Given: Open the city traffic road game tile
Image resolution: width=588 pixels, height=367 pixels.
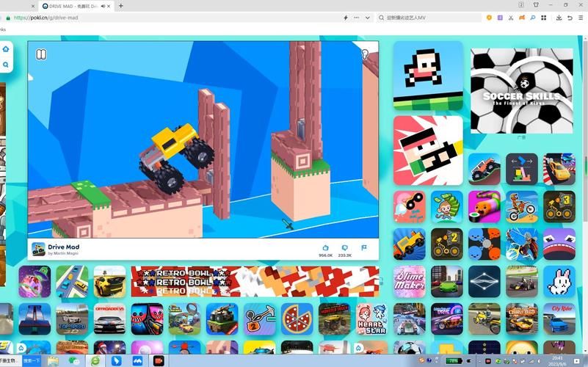Looking at the screenshot, I should pyautogui.click(x=72, y=282).
